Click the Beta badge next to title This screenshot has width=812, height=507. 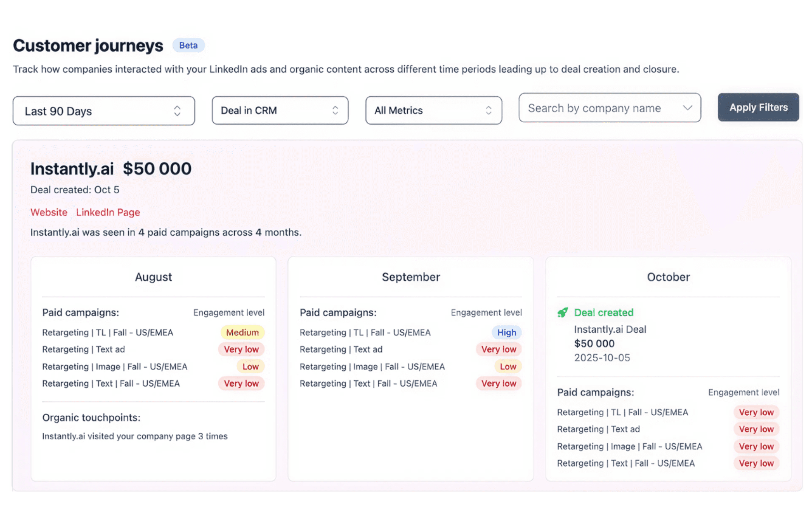(x=188, y=45)
